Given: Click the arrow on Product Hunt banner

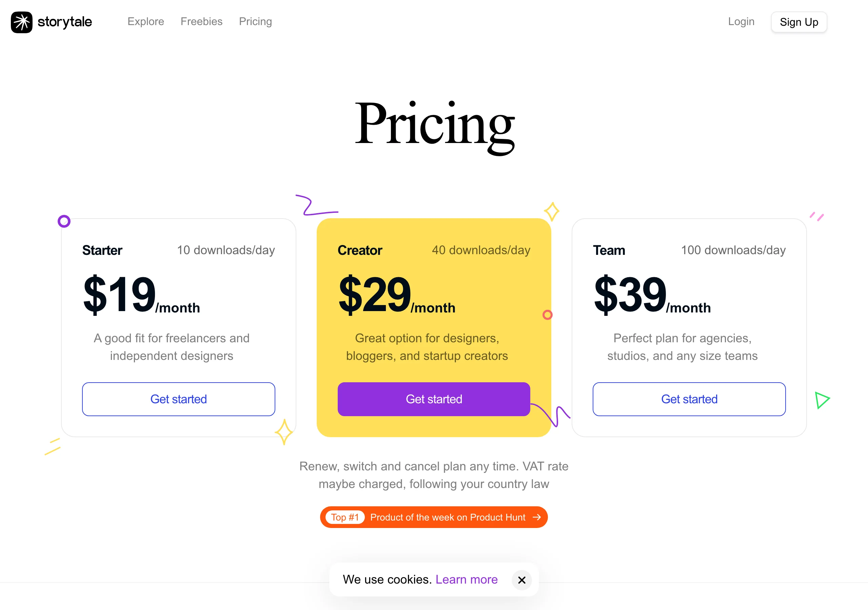Looking at the screenshot, I should pos(536,517).
